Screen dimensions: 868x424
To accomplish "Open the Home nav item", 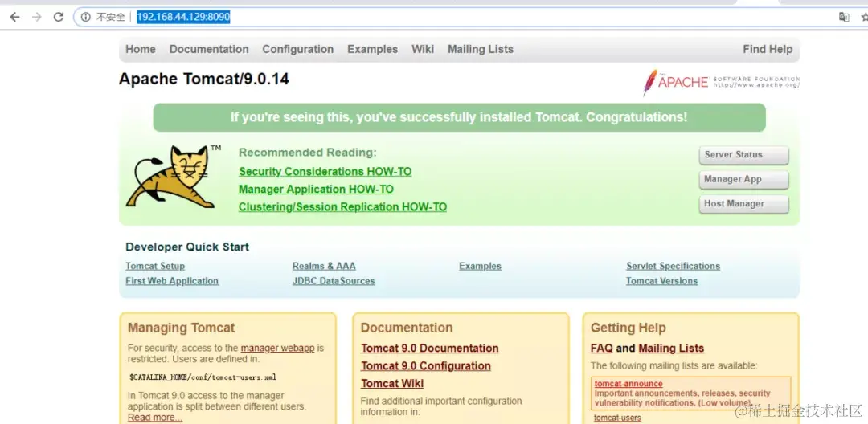I will tap(141, 49).
